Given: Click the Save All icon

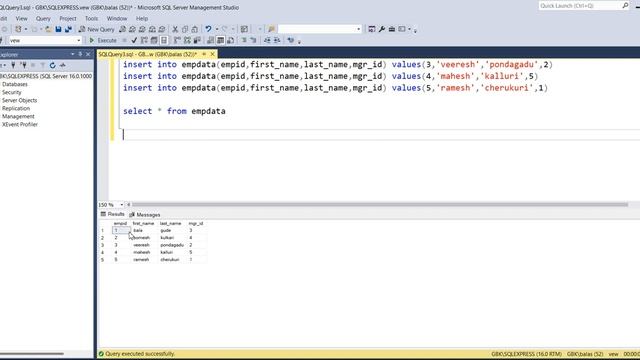Looking at the screenshot, I should [68, 29].
